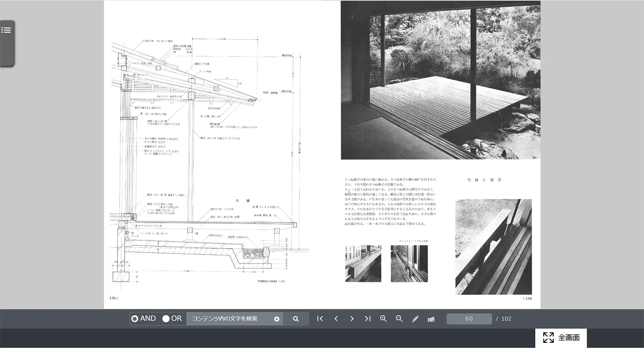This screenshot has width=644, height=348.
Task: Click the Japanese text paragraph on right page
Action: 390,202
